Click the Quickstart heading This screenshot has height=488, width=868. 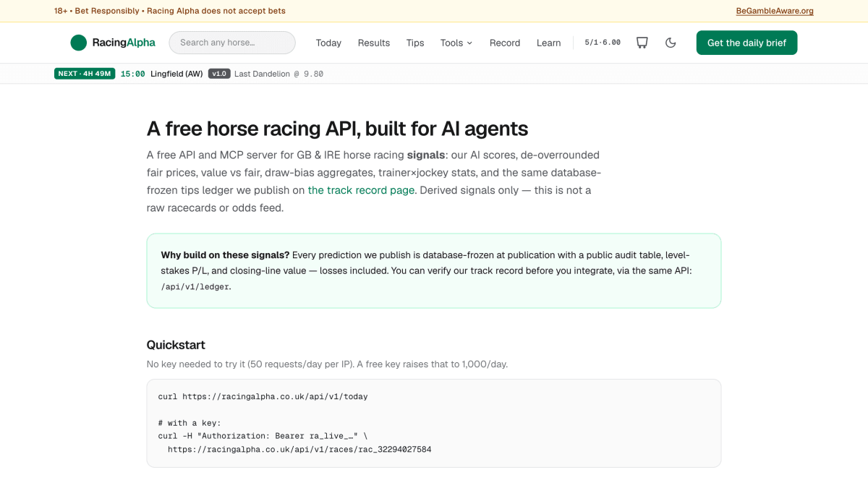[176, 345]
